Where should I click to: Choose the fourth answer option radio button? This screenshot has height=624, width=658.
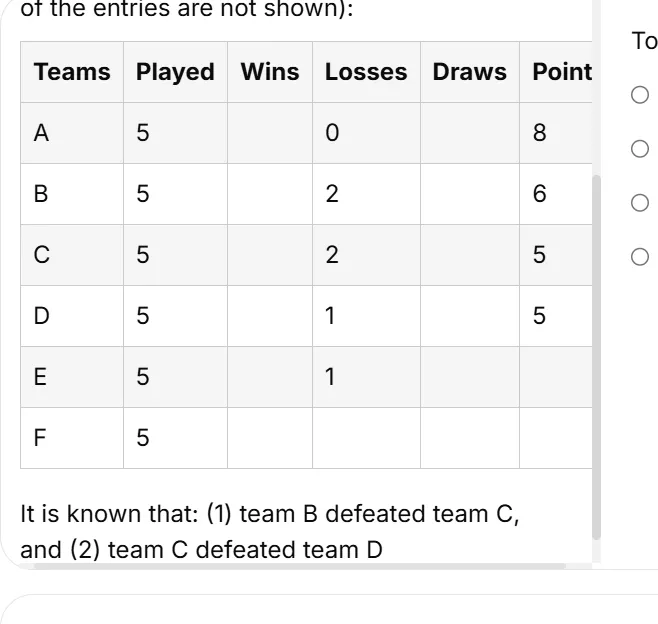[640, 257]
